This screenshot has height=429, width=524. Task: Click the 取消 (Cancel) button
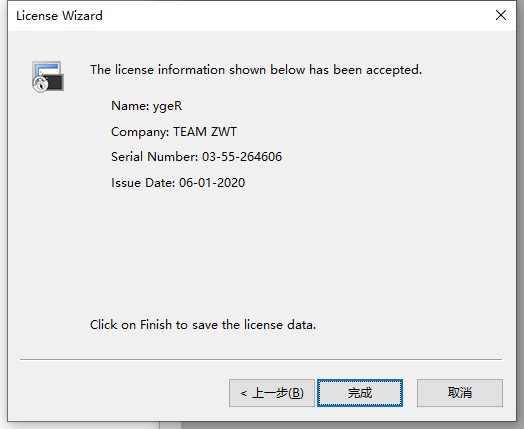pos(460,393)
